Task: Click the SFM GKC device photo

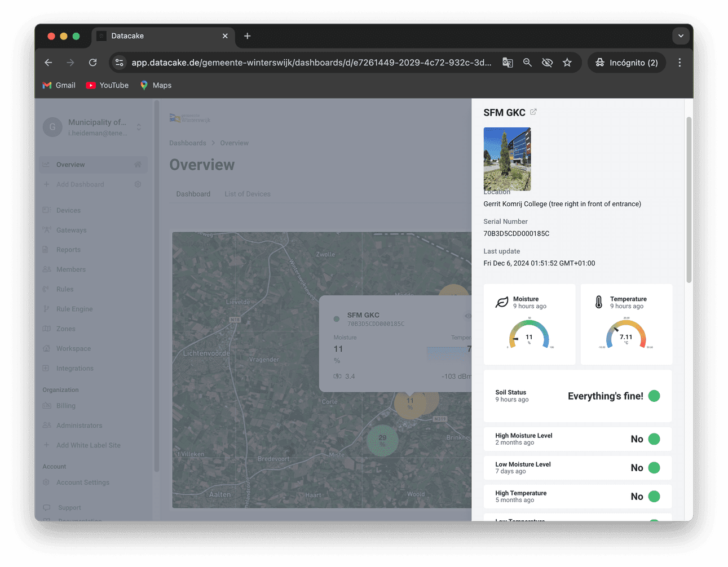Action: (x=507, y=159)
